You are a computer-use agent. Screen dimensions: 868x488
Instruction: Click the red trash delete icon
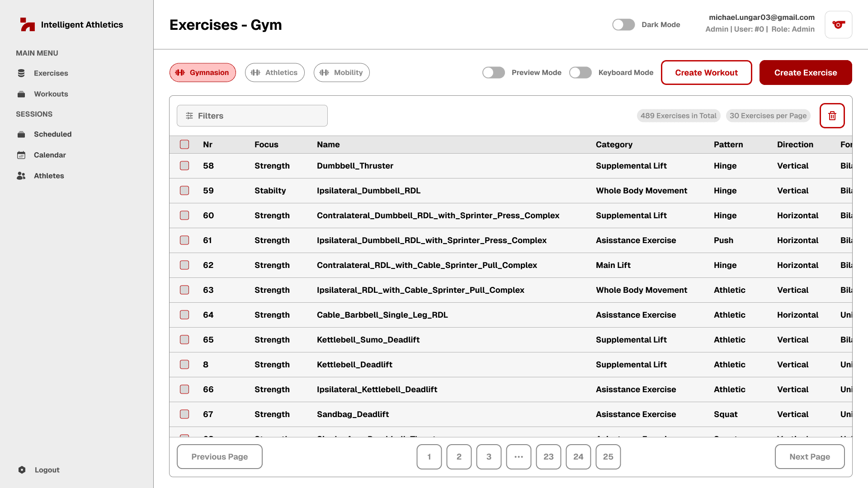coord(832,116)
